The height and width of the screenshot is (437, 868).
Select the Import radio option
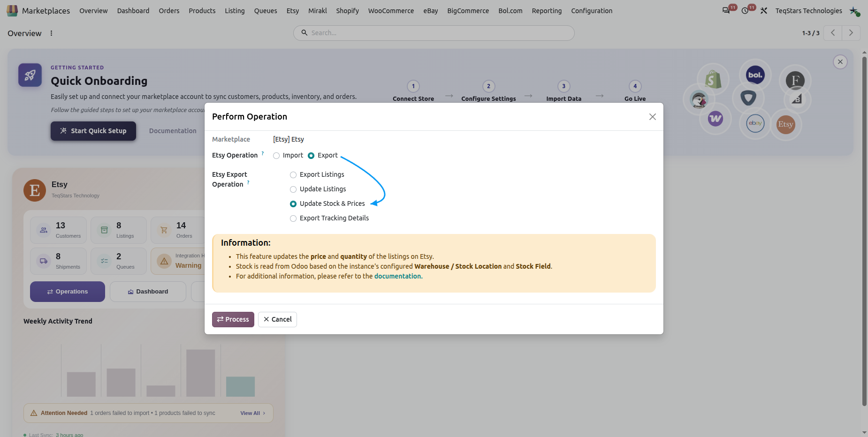(x=276, y=156)
